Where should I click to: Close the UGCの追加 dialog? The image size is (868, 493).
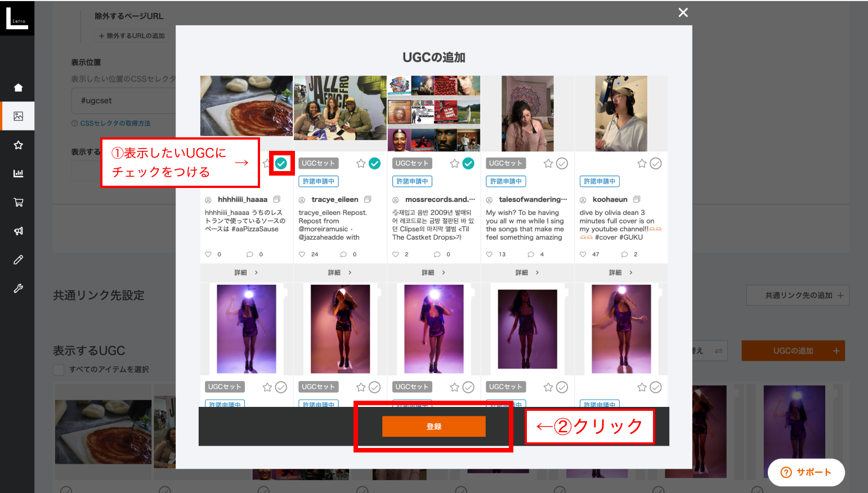pos(683,12)
